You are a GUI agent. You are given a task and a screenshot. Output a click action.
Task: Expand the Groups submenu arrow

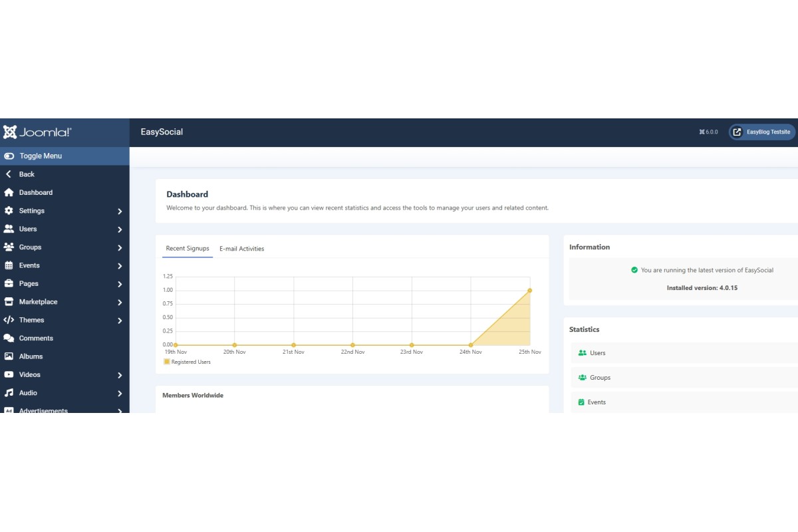coord(120,247)
